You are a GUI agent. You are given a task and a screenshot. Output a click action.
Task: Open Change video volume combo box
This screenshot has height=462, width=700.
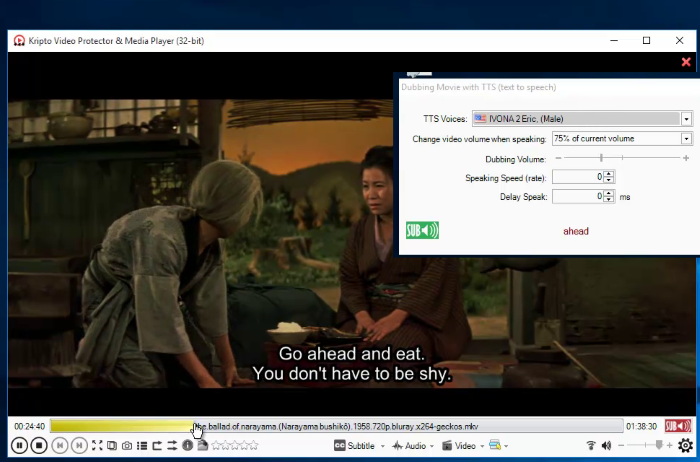tap(622, 139)
